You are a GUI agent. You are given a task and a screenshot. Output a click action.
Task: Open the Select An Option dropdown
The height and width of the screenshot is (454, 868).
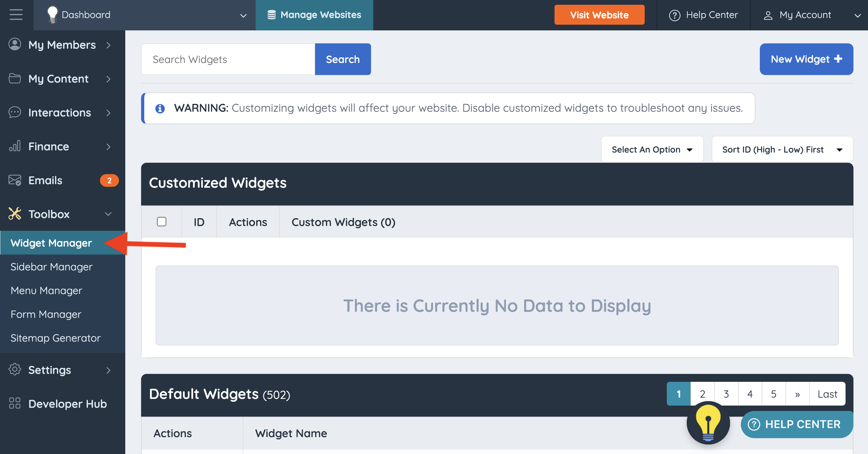point(652,149)
